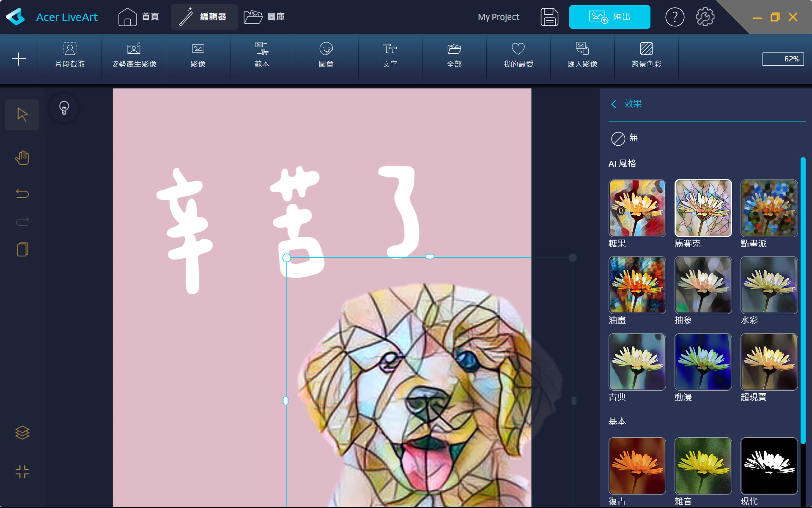Select the 片段截取 snip tool
Screen dimensions: 812x508
click(x=70, y=55)
